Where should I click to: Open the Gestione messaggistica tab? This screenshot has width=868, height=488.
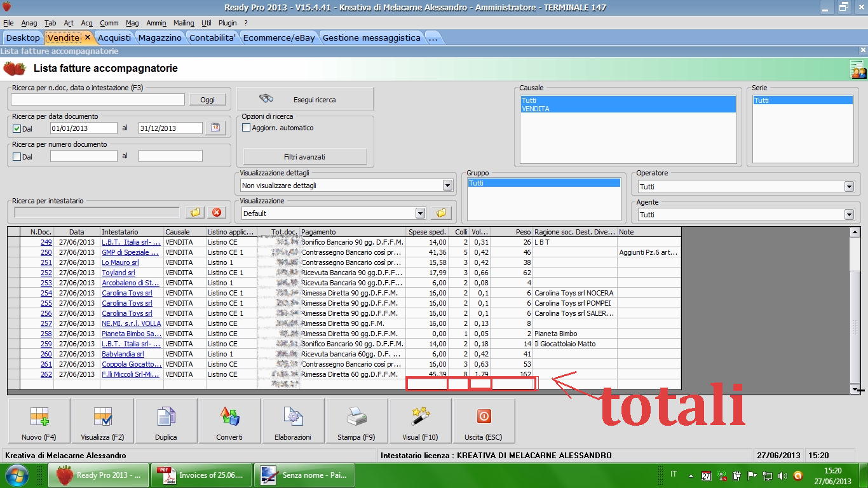click(x=372, y=37)
